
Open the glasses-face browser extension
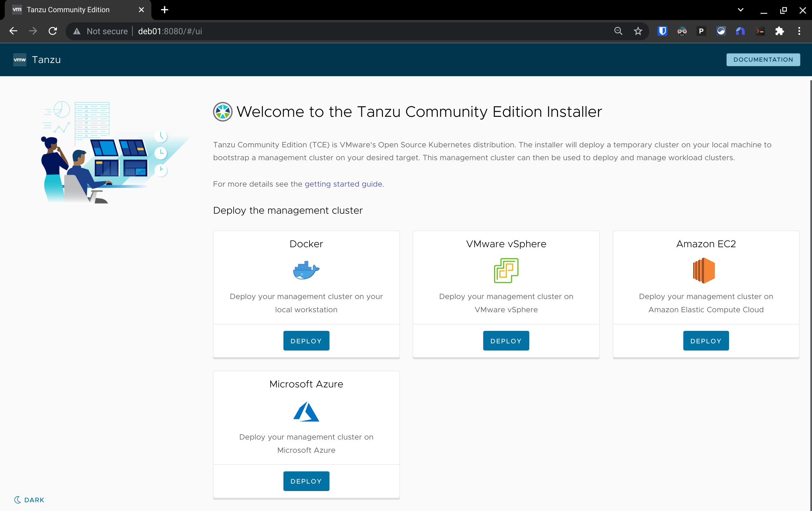(682, 31)
